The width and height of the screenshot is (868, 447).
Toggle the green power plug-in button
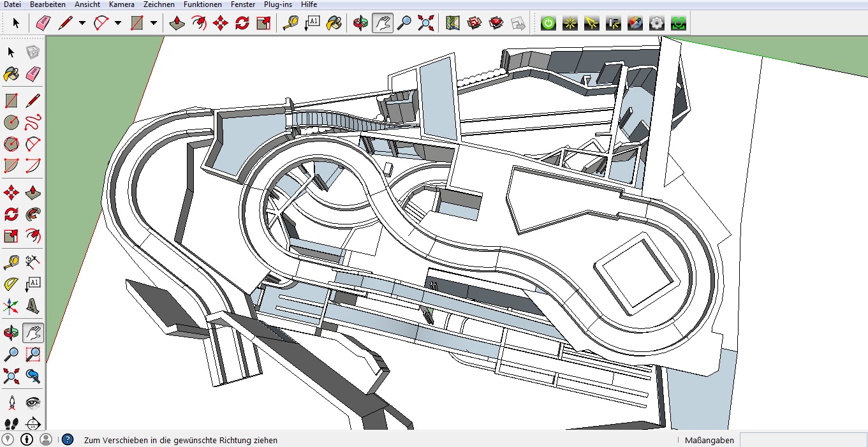tap(548, 24)
